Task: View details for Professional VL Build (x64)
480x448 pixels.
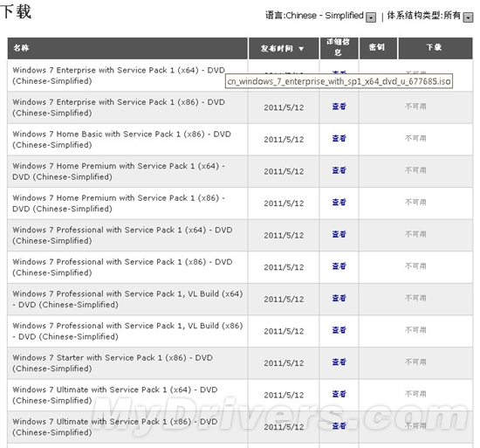Action: (339, 298)
